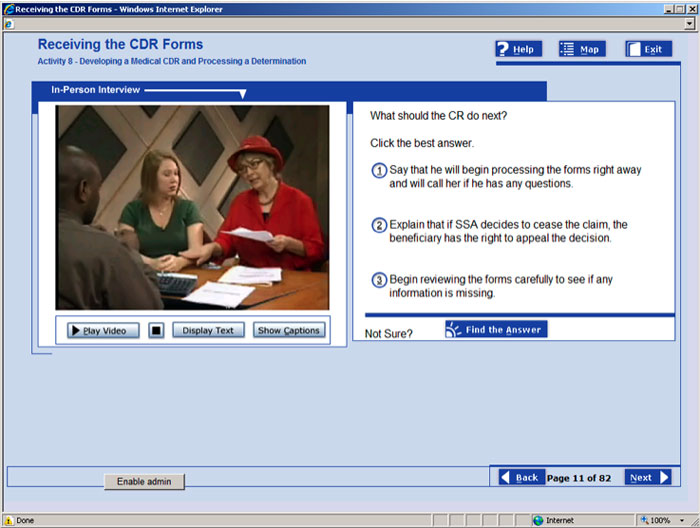This screenshot has width=700, height=528.
Task: Click the Display Text button
Action: [208, 330]
